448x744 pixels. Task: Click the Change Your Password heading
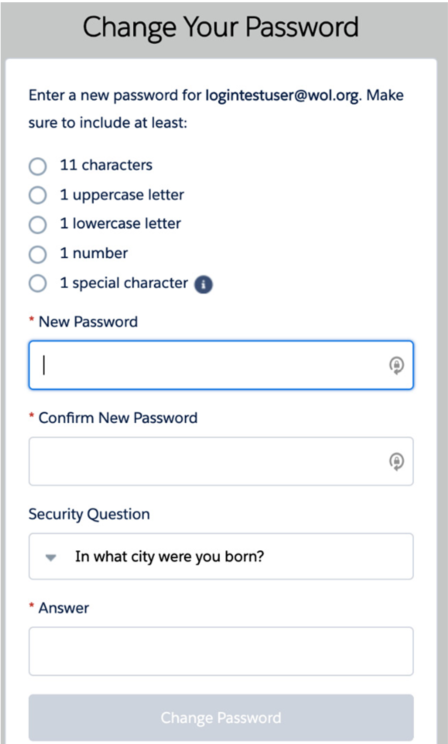click(x=221, y=27)
